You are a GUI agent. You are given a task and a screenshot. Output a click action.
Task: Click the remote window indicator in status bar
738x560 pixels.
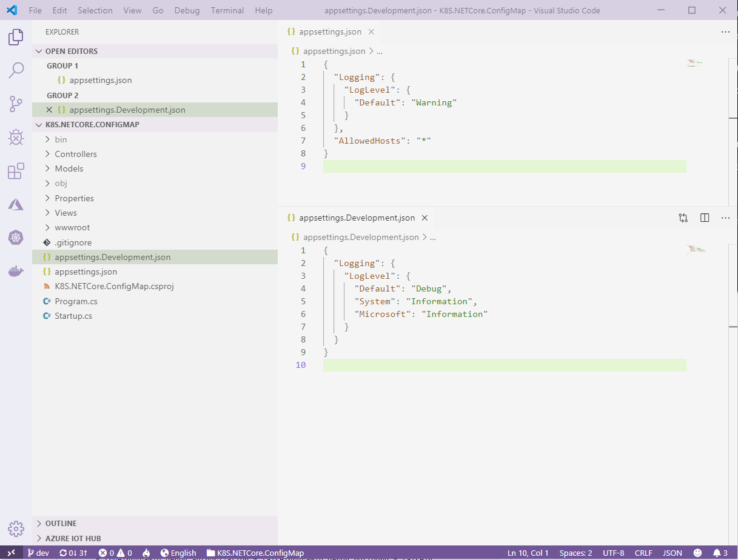(x=11, y=553)
